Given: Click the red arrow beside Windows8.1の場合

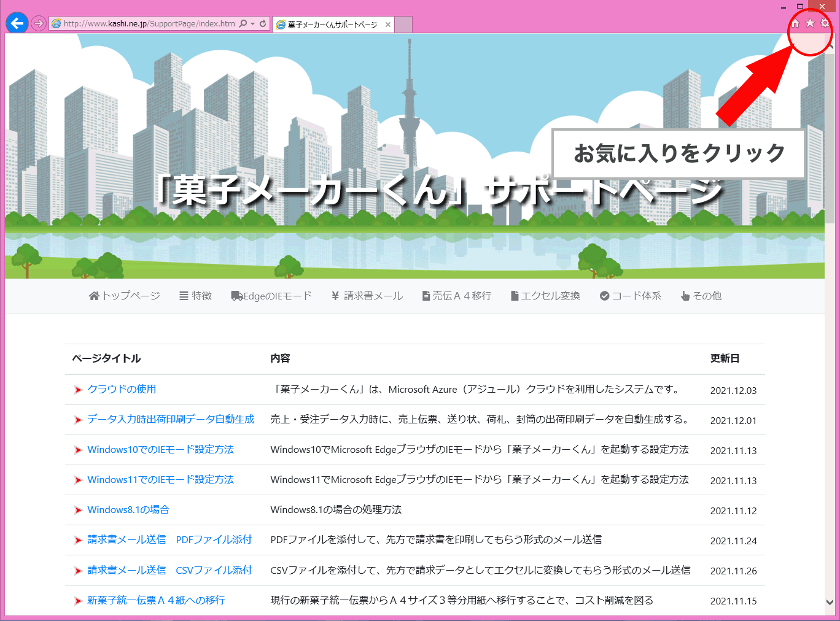Looking at the screenshot, I should 78,510.
